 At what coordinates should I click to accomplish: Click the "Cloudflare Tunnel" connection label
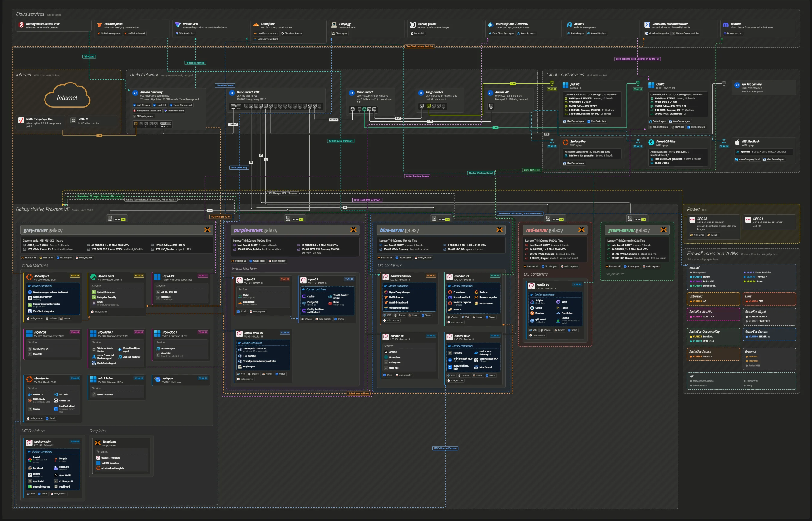click(x=225, y=86)
